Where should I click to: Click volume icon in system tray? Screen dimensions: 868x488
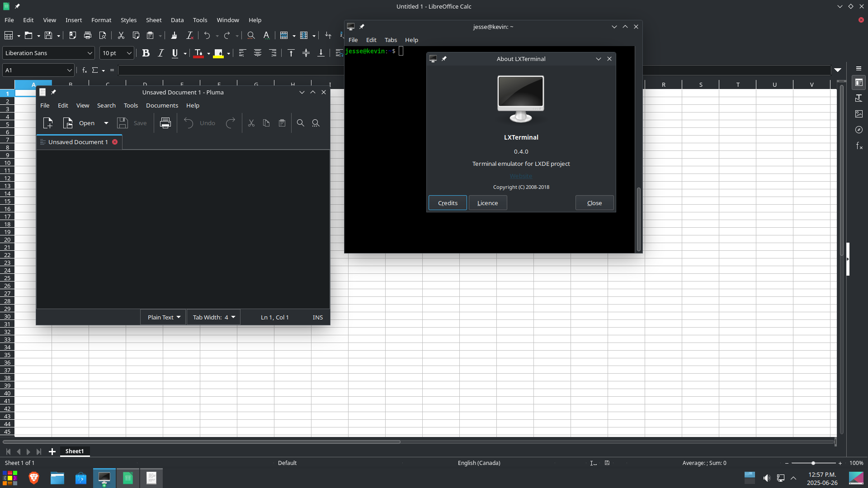click(767, 478)
